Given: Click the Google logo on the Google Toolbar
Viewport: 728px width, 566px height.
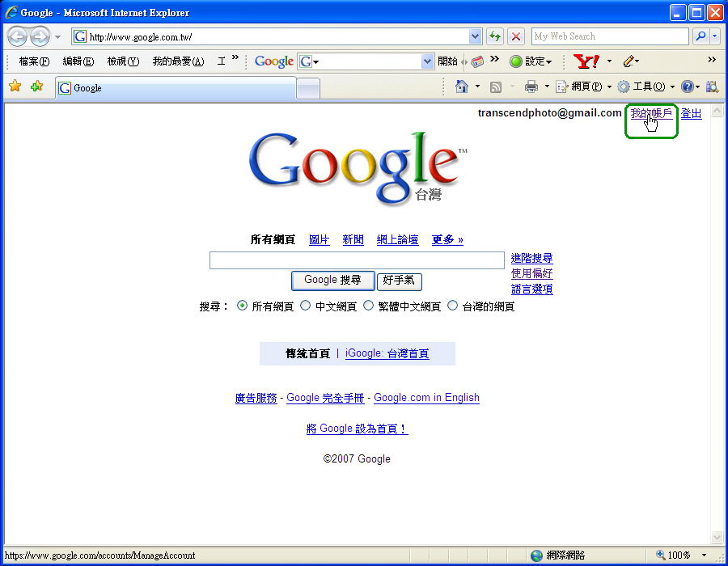Looking at the screenshot, I should click(274, 61).
